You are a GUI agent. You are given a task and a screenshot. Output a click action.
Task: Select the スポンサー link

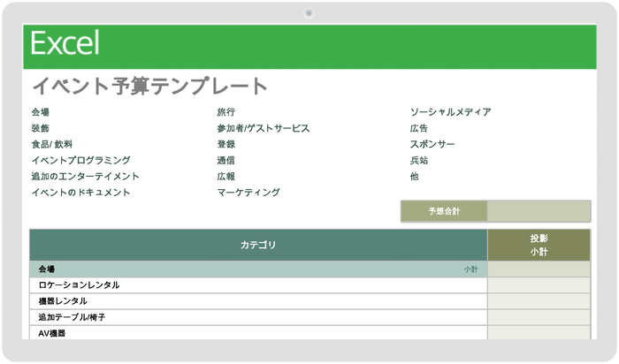point(432,144)
